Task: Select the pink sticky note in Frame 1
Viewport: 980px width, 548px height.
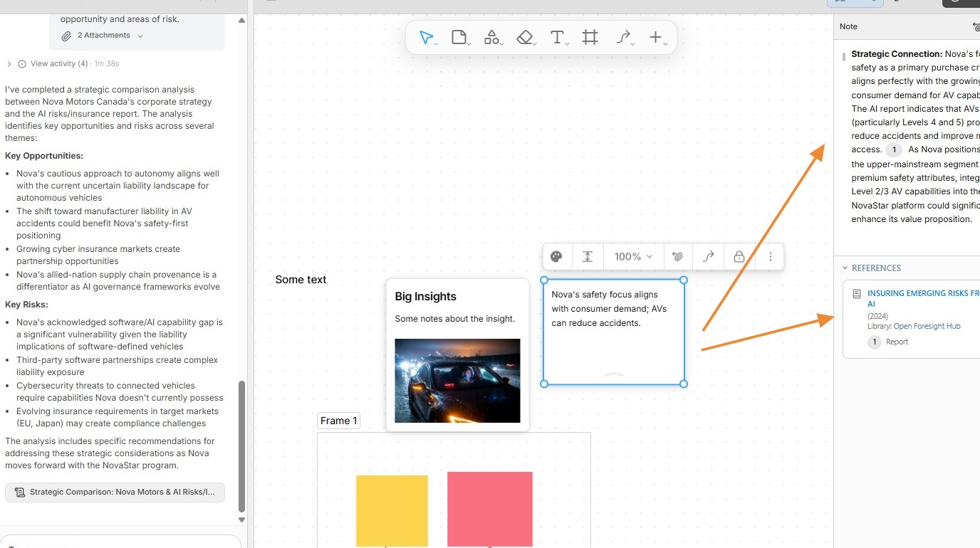Action: point(490,509)
